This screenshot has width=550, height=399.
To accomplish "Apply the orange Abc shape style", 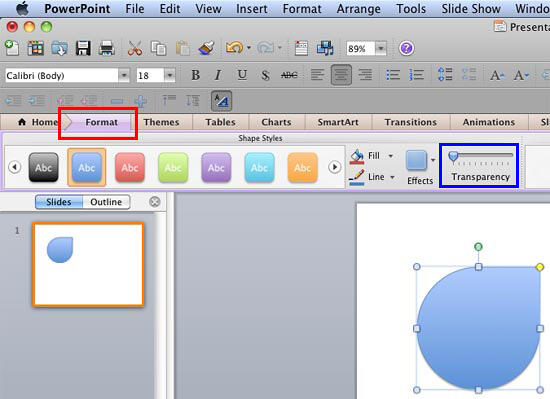I will tap(302, 168).
